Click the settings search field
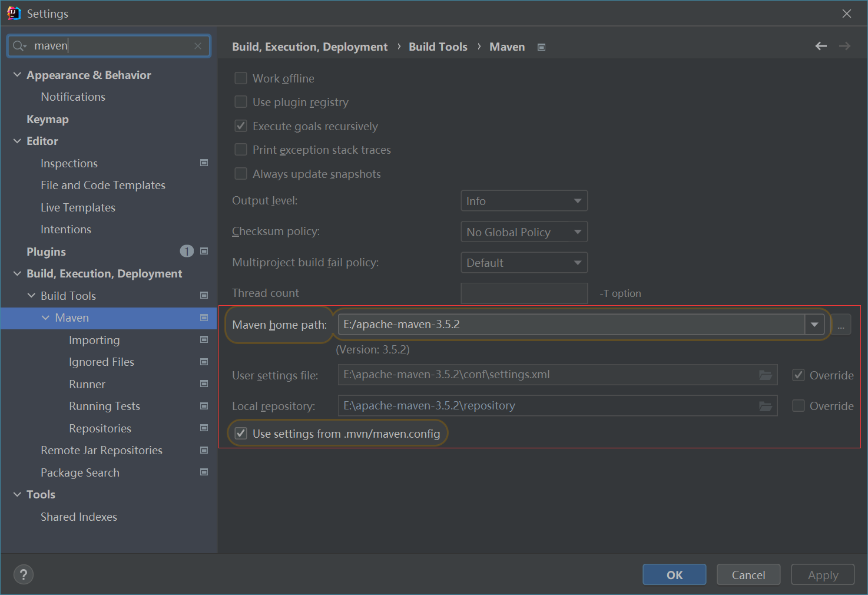Screen dimensions: 868x595 tap(109, 46)
